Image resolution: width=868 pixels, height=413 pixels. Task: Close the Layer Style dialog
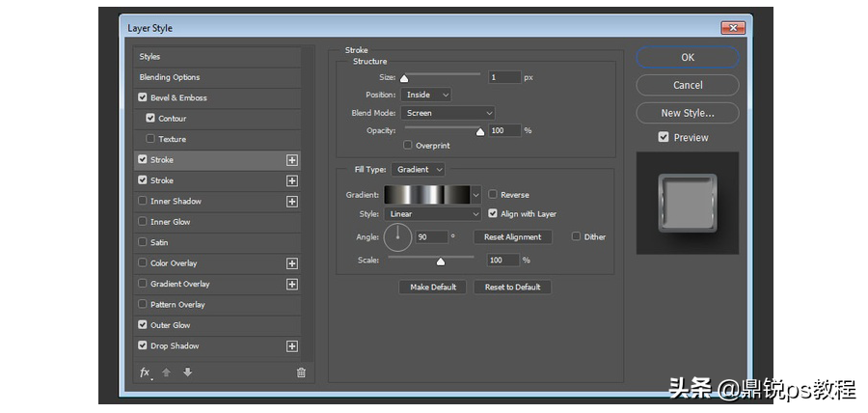pyautogui.click(x=733, y=28)
